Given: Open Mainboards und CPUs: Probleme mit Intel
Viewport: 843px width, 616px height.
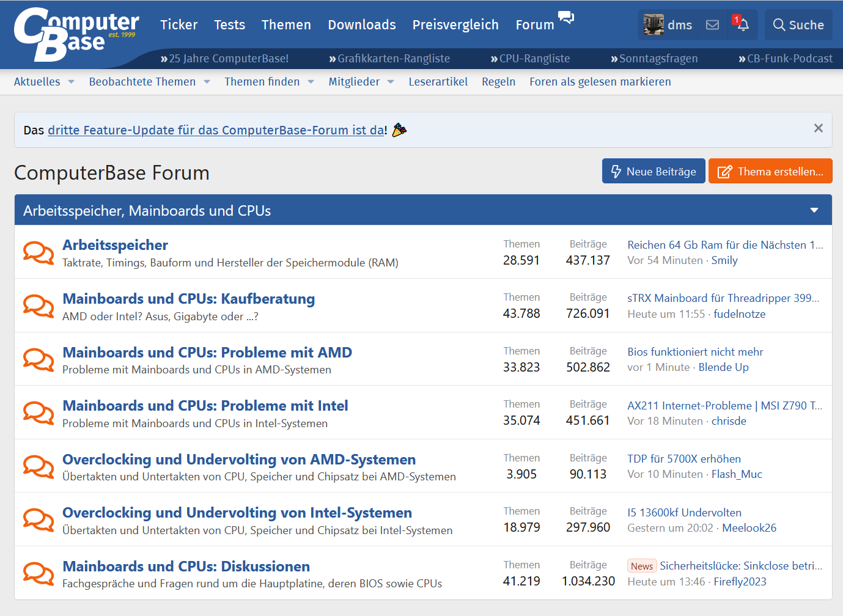Looking at the screenshot, I should 205,406.
